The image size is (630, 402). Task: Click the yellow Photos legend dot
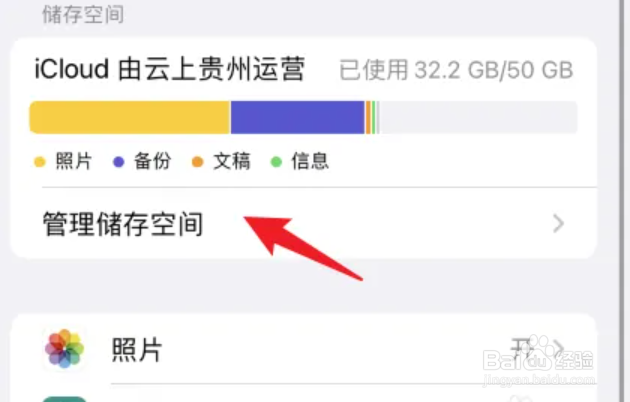pos(40,162)
